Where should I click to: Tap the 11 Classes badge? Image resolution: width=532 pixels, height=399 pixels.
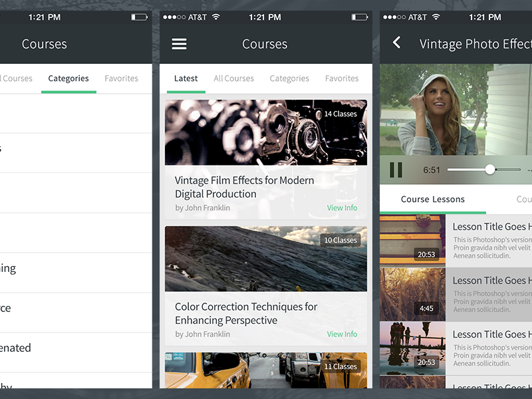340,366
